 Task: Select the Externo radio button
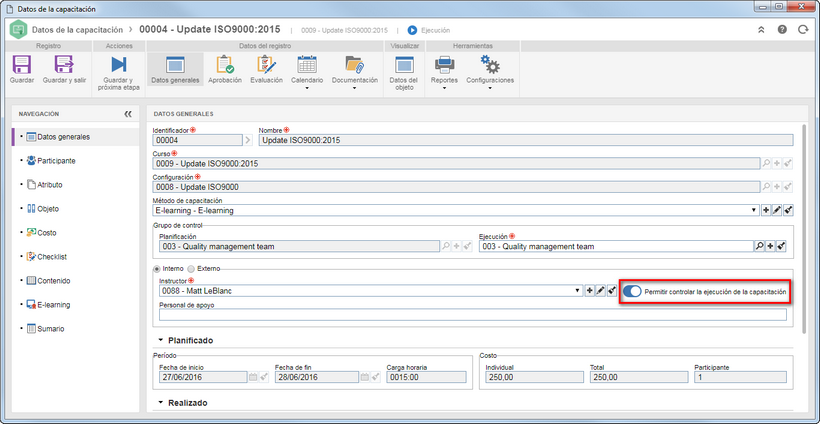191,269
